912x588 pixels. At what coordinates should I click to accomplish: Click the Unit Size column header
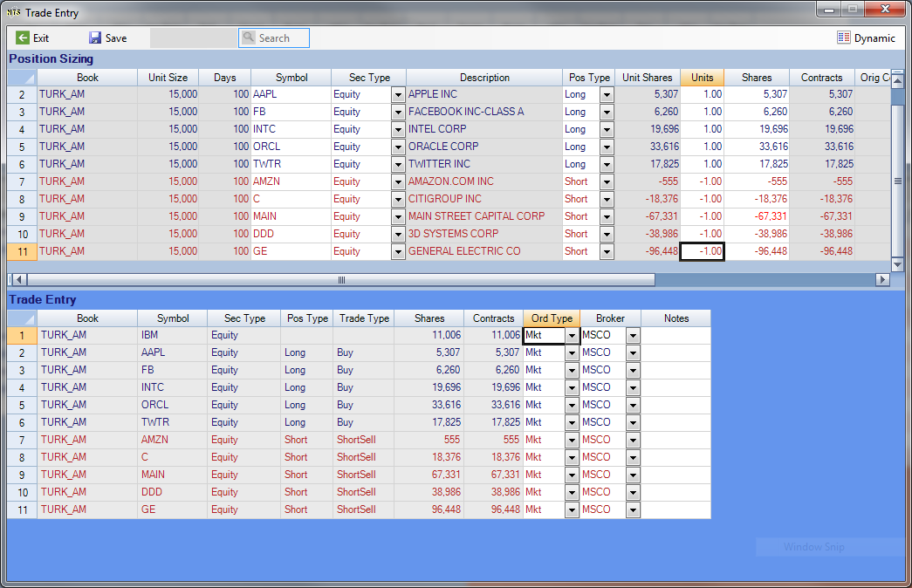(x=168, y=78)
